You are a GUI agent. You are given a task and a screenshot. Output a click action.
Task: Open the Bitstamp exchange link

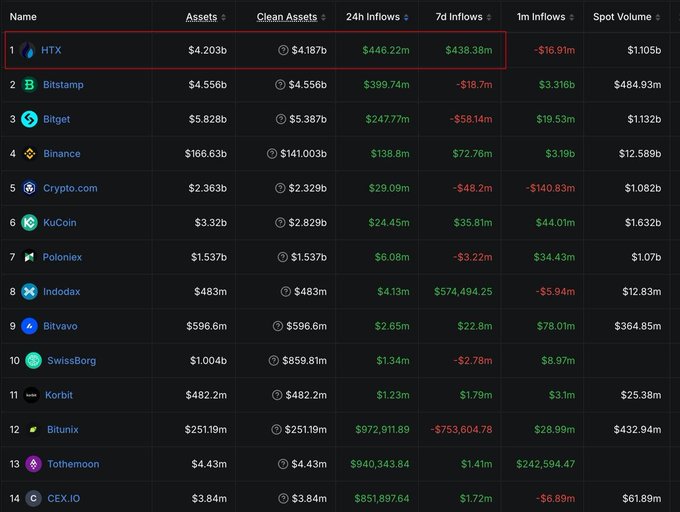coord(63,85)
